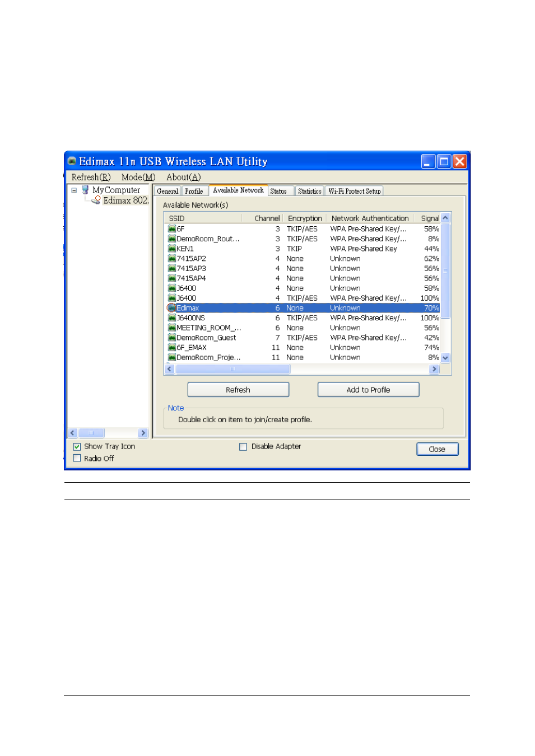Select the DemoRoom_Guest network row
Viewport: 535px width, 756px height.
(x=303, y=338)
